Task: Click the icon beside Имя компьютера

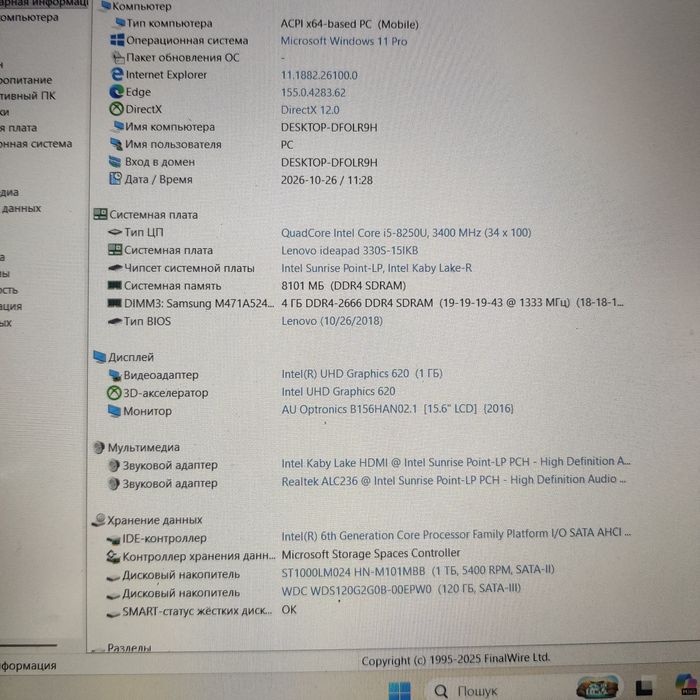Action: [118, 126]
